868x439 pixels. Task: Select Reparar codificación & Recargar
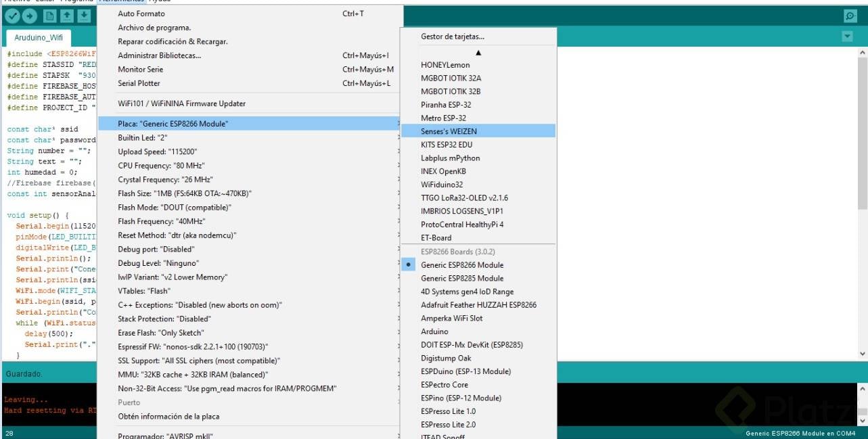click(x=250, y=41)
